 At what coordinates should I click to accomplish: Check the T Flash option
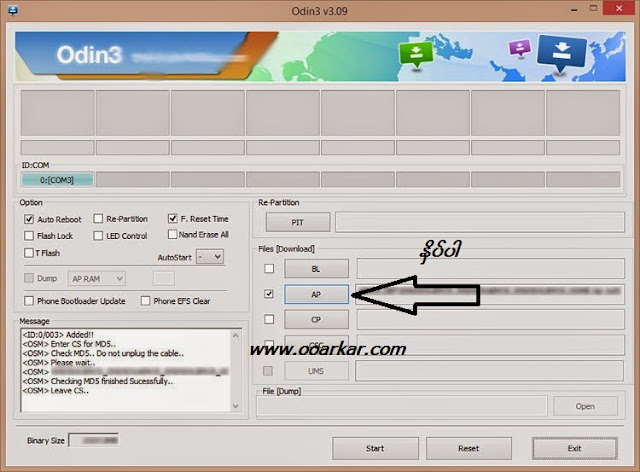(29, 253)
